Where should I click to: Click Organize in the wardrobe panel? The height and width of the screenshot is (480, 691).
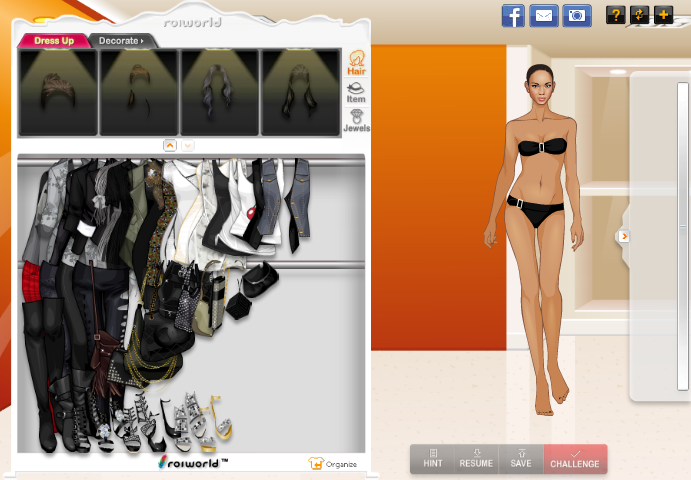[x=333, y=463]
